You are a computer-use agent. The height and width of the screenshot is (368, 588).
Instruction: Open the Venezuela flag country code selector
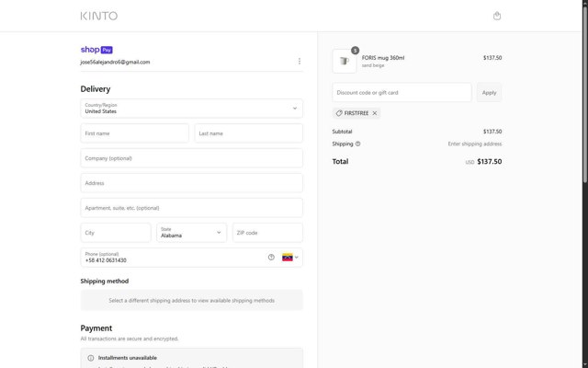[290, 258]
